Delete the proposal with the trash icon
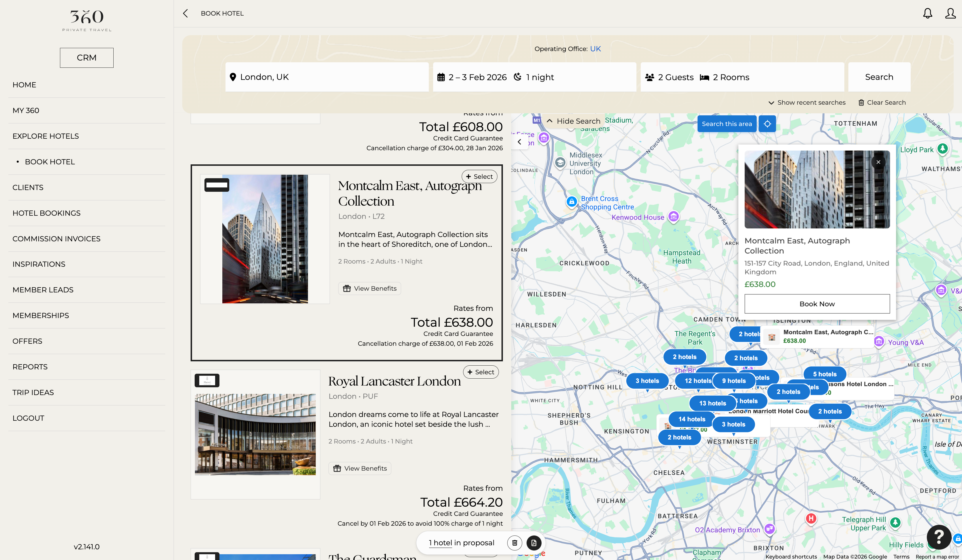This screenshot has width=962, height=560. point(514,542)
